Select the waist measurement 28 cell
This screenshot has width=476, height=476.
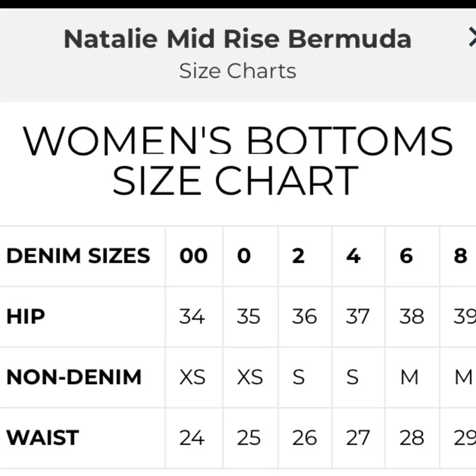(412, 437)
